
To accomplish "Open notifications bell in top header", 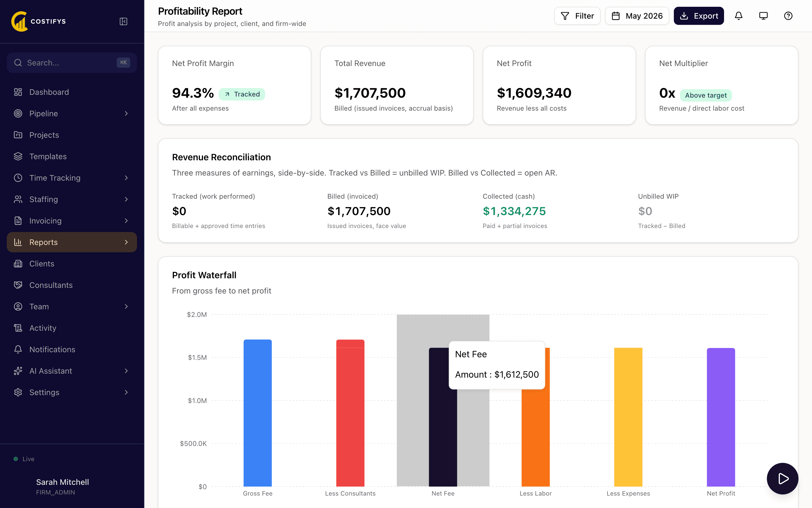I will click(738, 16).
